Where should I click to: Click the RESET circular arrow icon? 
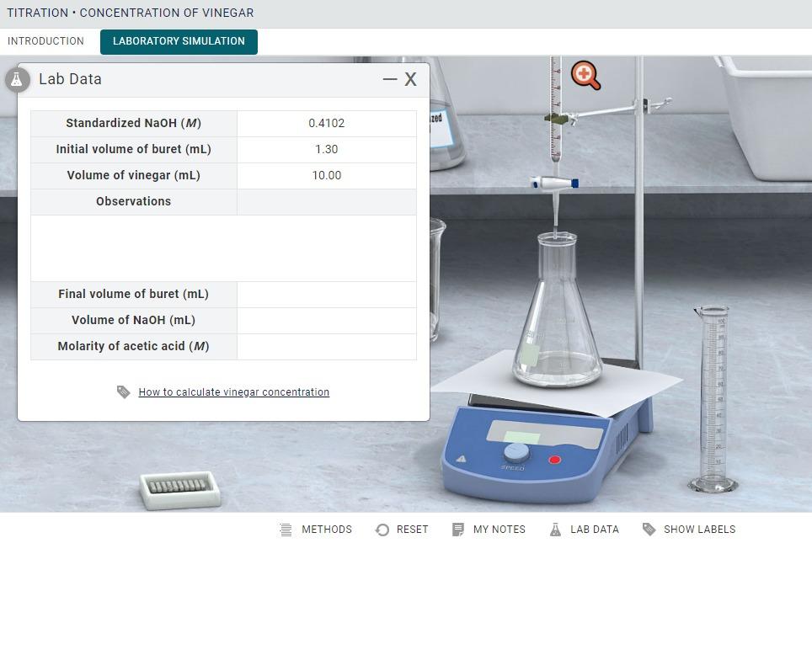(x=381, y=529)
